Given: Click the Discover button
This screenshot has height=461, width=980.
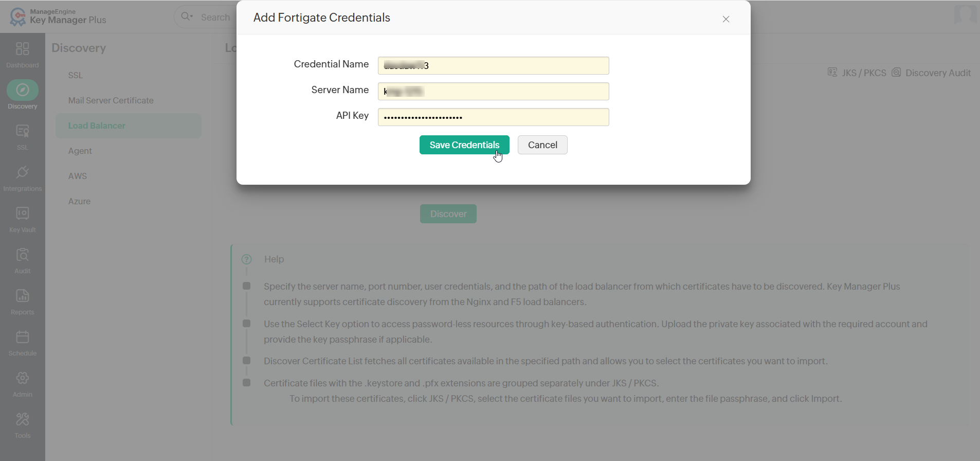Looking at the screenshot, I should [x=448, y=214].
